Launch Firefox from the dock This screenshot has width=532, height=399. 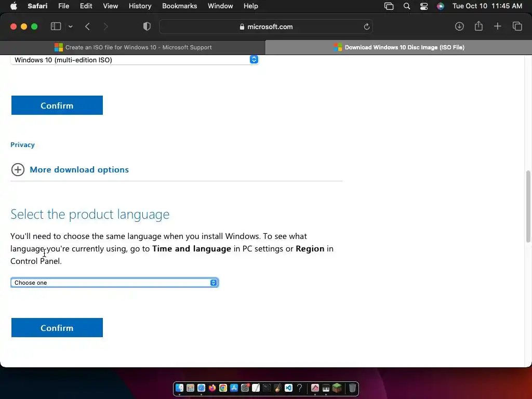tap(212, 388)
